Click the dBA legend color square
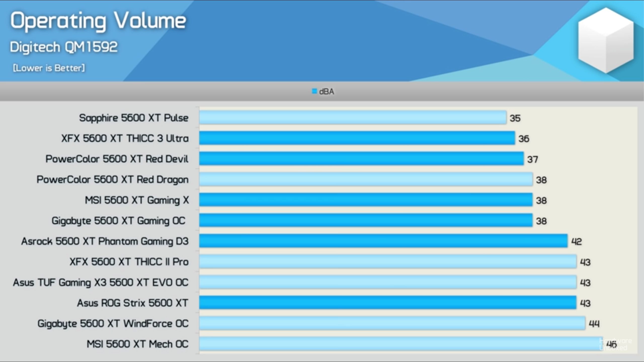The height and width of the screenshot is (362, 644). tap(314, 91)
